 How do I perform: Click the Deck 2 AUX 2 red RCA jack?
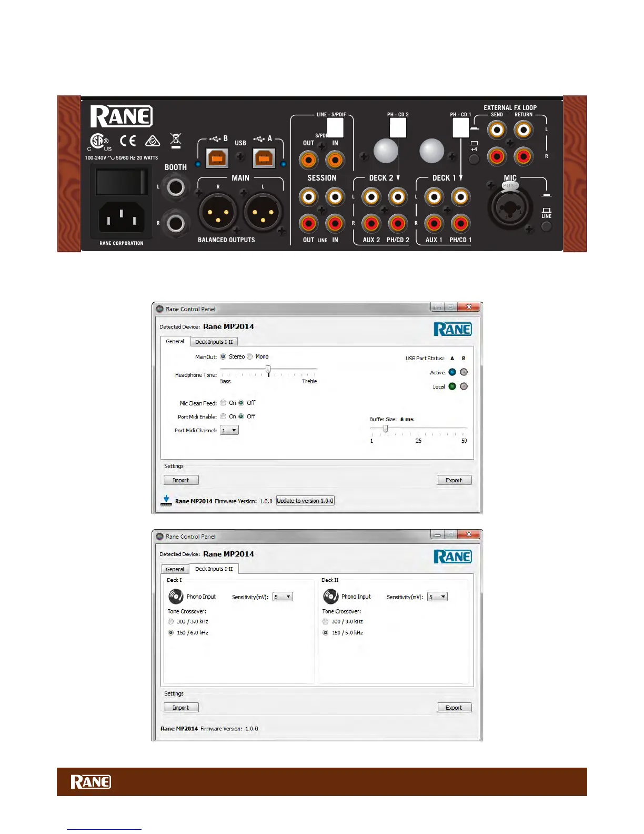(371, 224)
